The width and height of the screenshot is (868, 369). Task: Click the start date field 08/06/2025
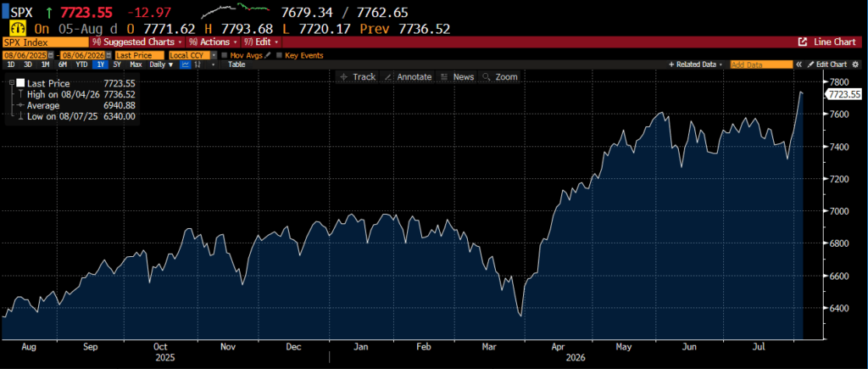pyautogui.click(x=25, y=55)
